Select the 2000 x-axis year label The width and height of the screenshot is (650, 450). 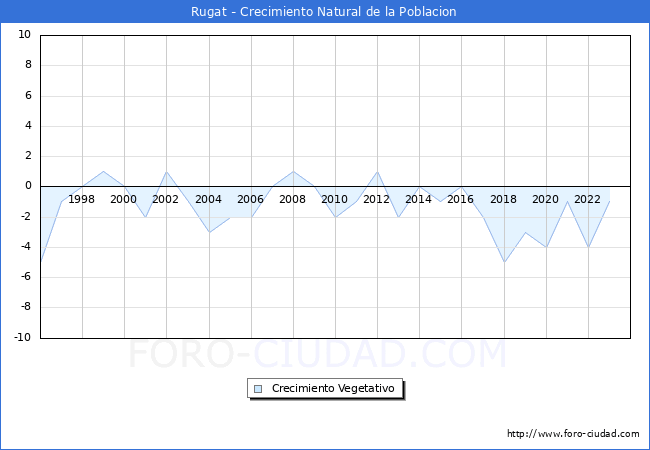point(124,199)
